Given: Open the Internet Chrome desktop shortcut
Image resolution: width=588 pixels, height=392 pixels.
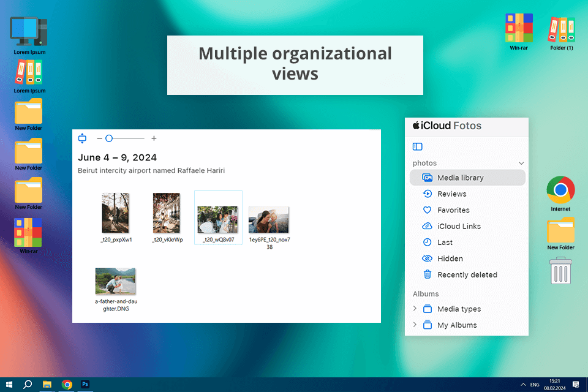Looking at the screenshot, I should click(560, 190).
